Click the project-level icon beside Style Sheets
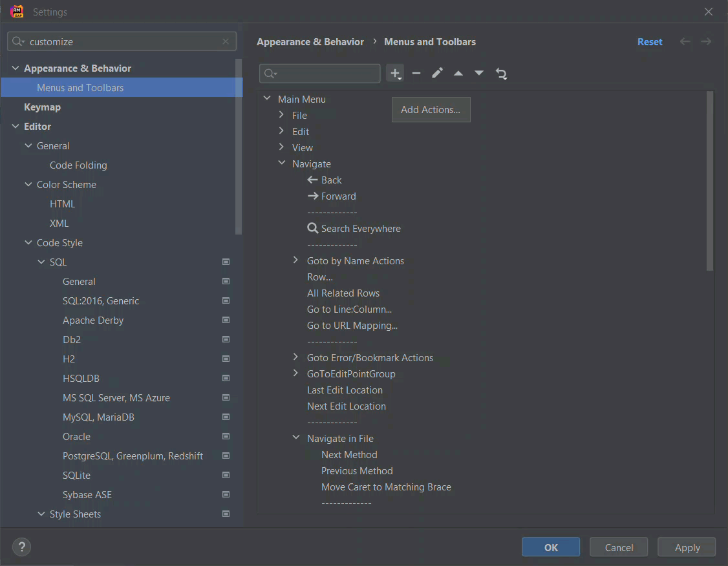Viewport: 728px width, 566px height. [226, 514]
